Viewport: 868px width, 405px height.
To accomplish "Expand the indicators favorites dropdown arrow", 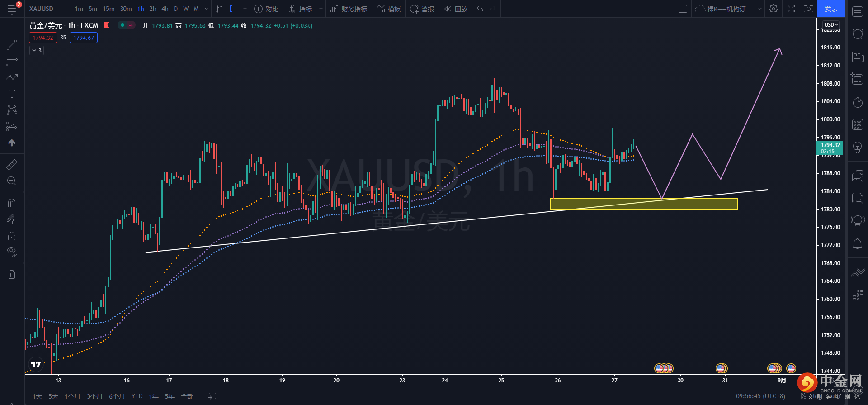I will [x=321, y=9].
